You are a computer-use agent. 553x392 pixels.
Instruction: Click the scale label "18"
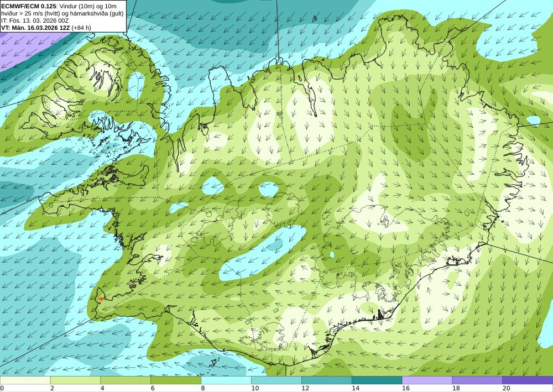point(456,388)
